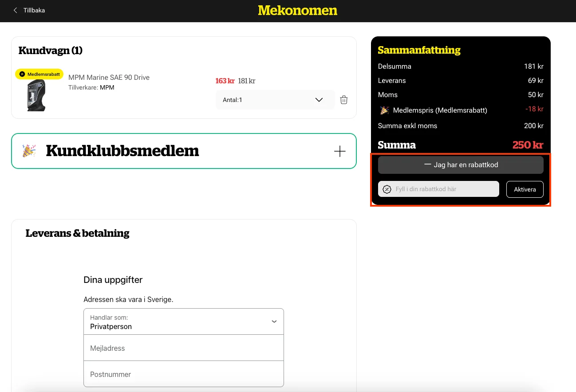
Task: Collapse the rabattkod section
Action: pos(461,165)
